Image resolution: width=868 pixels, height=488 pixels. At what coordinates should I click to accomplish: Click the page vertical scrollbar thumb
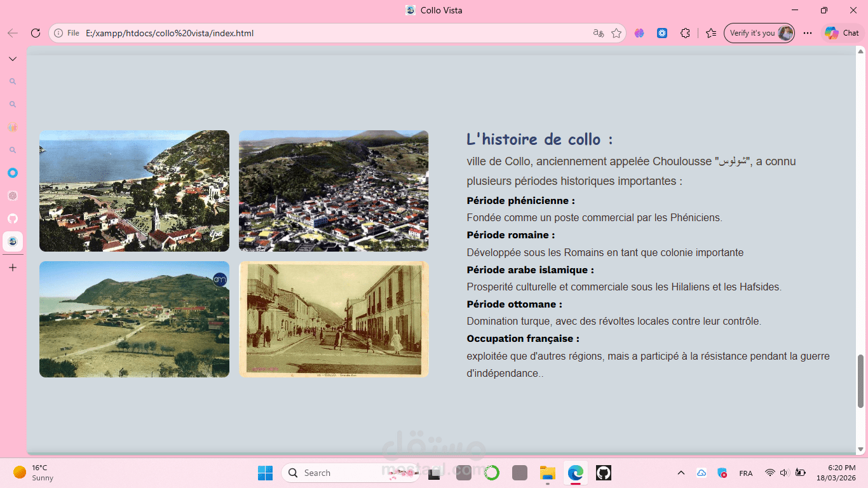tap(861, 381)
